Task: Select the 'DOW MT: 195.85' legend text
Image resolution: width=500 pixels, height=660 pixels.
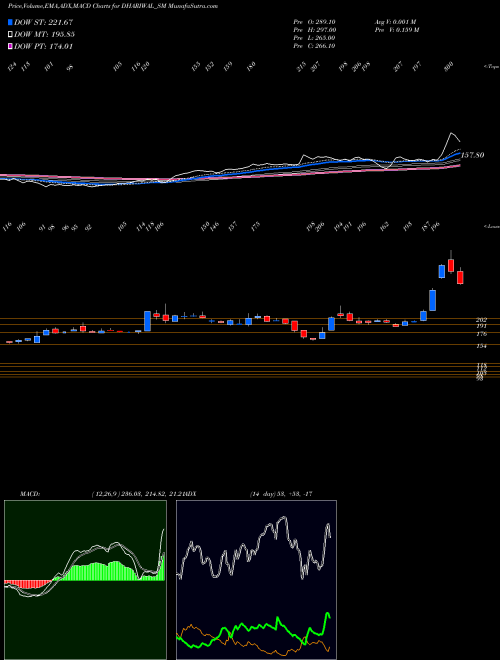Action: pyautogui.click(x=44, y=34)
